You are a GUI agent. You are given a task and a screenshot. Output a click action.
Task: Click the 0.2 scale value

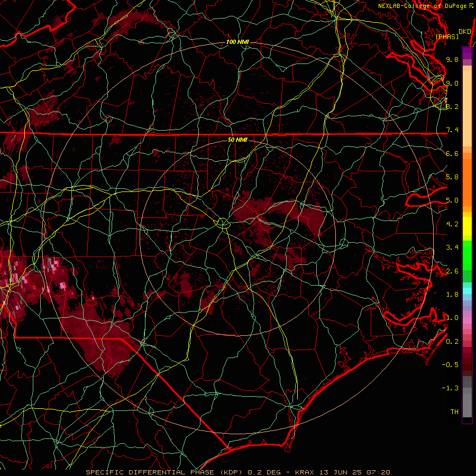click(x=452, y=342)
